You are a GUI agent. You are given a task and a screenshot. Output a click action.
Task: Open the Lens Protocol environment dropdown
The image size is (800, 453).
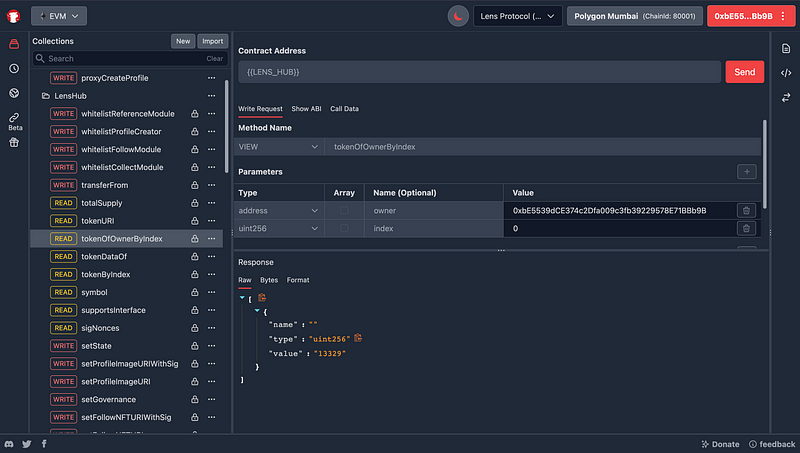pos(518,16)
